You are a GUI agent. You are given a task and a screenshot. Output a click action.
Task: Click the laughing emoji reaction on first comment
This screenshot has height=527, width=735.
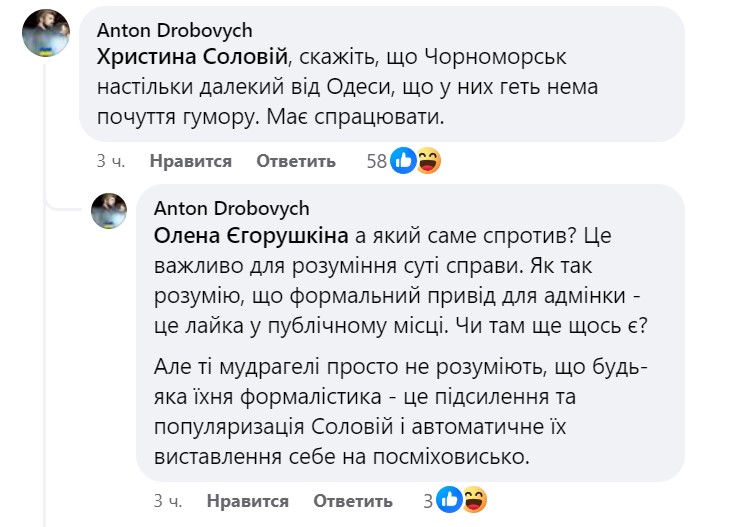(427, 160)
